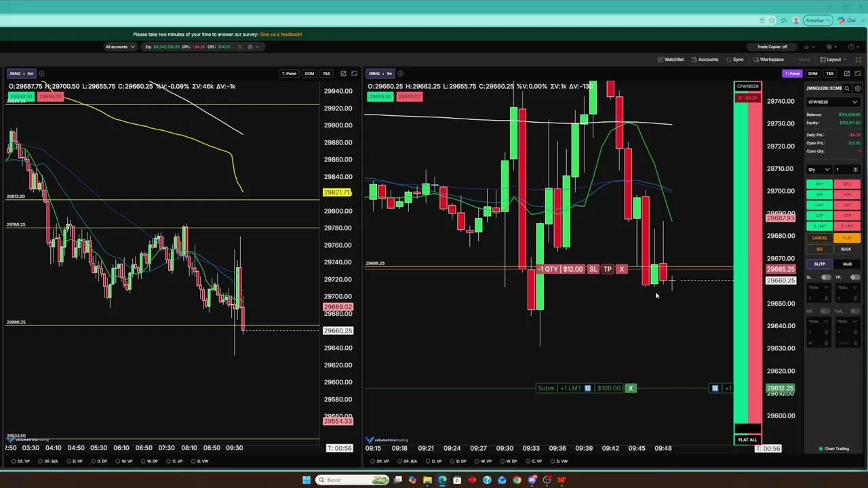
Task: Enable D. VW on the right chart
Action: [559, 461]
